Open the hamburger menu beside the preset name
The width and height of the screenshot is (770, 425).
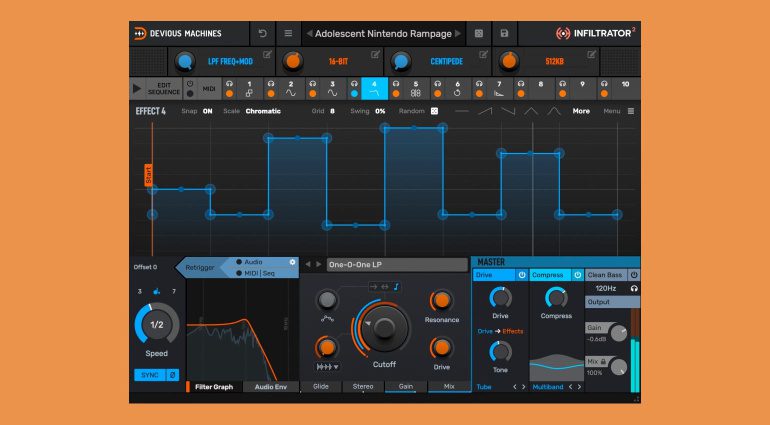[x=288, y=33]
